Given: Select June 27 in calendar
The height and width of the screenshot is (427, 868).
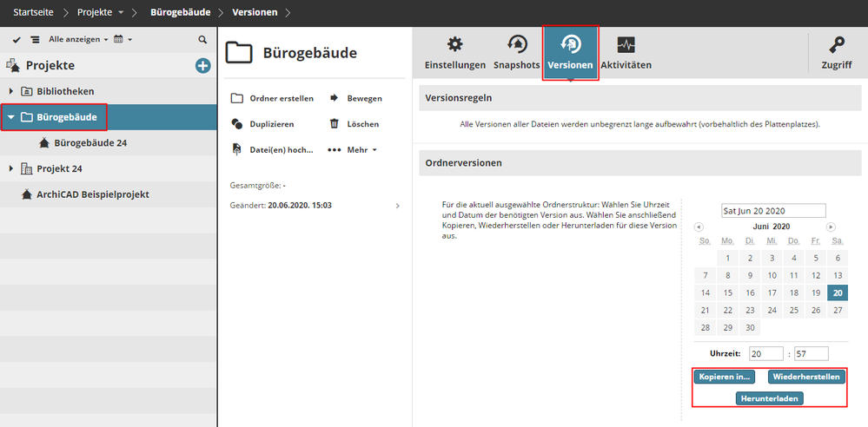Looking at the screenshot, I should click(x=838, y=310).
